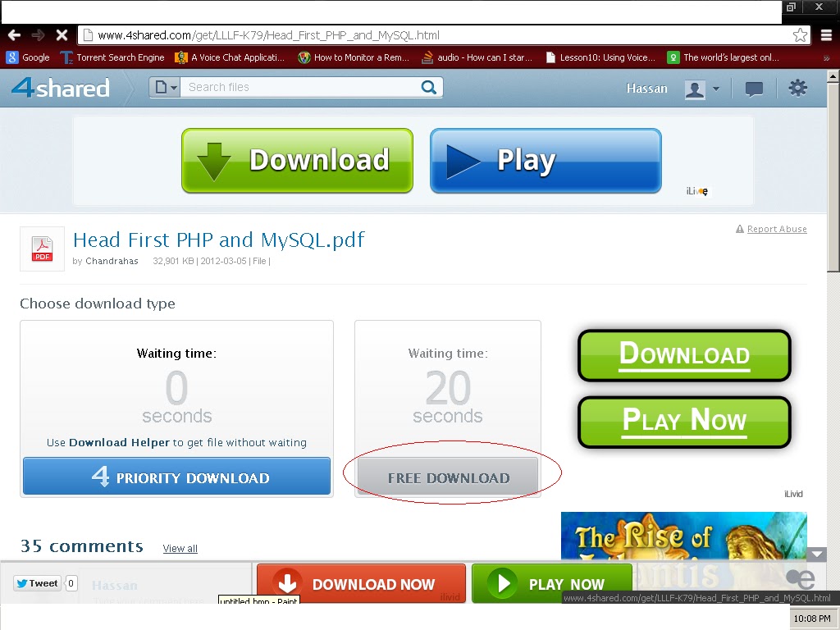Open The world's largest onl... bookmark
The image size is (840, 630).
tap(724, 57)
